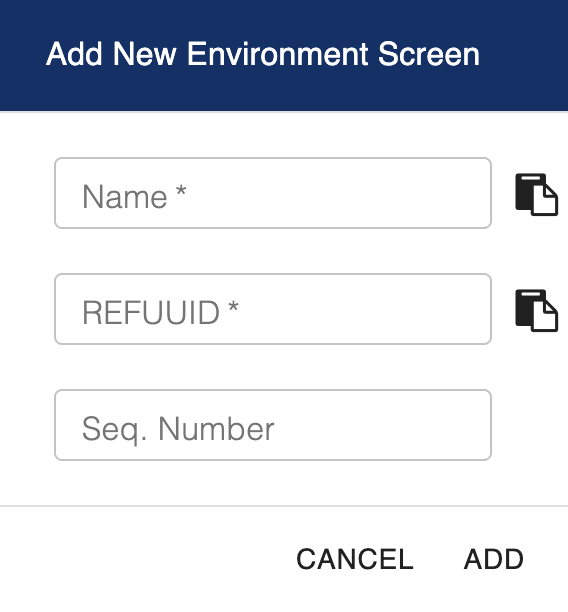Focus the Name text field
The image size is (568, 612).
pyautogui.click(x=273, y=193)
